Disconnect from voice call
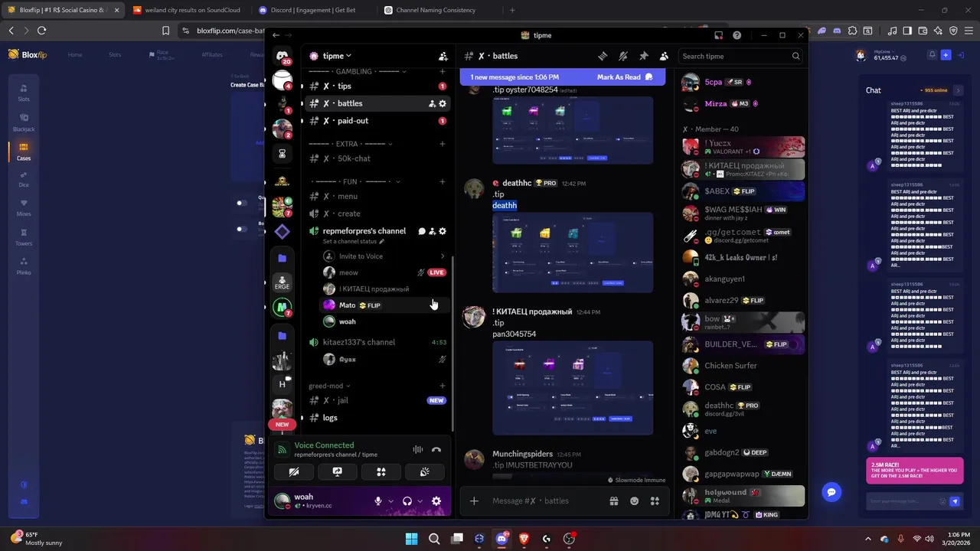980x551 pixels. point(436,450)
